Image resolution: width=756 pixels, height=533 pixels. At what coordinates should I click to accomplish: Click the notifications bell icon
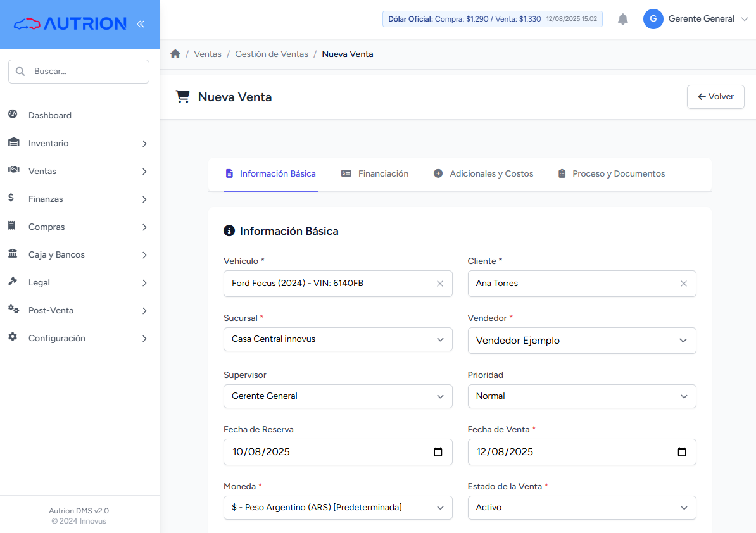point(622,18)
